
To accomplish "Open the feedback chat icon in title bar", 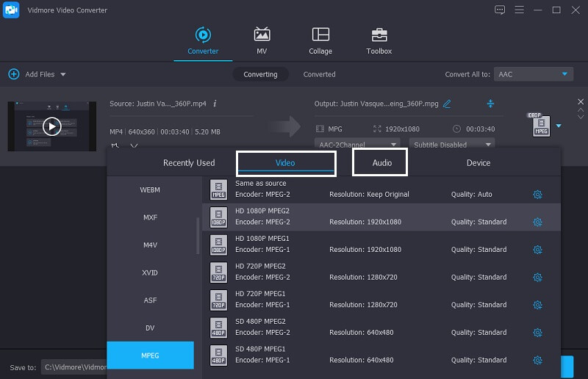I will click(500, 10).
